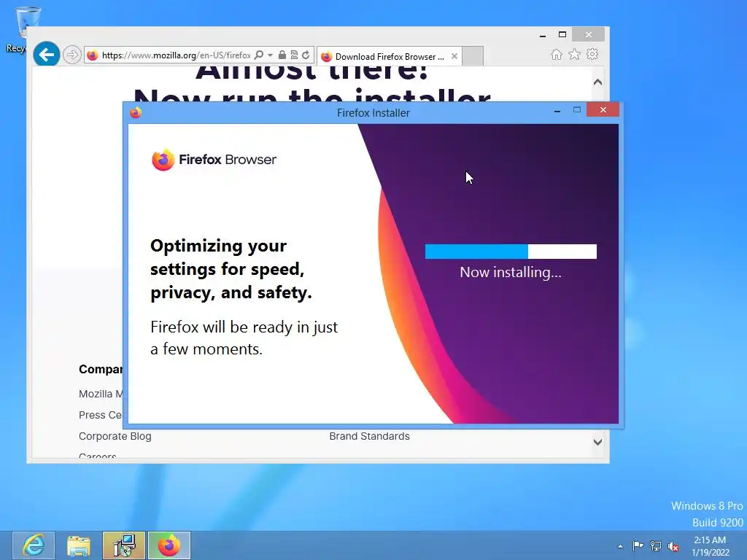The height and width of the screenshot is (560, 747).
Task: Open the network tray icon
Action: (x=656, y=545)
